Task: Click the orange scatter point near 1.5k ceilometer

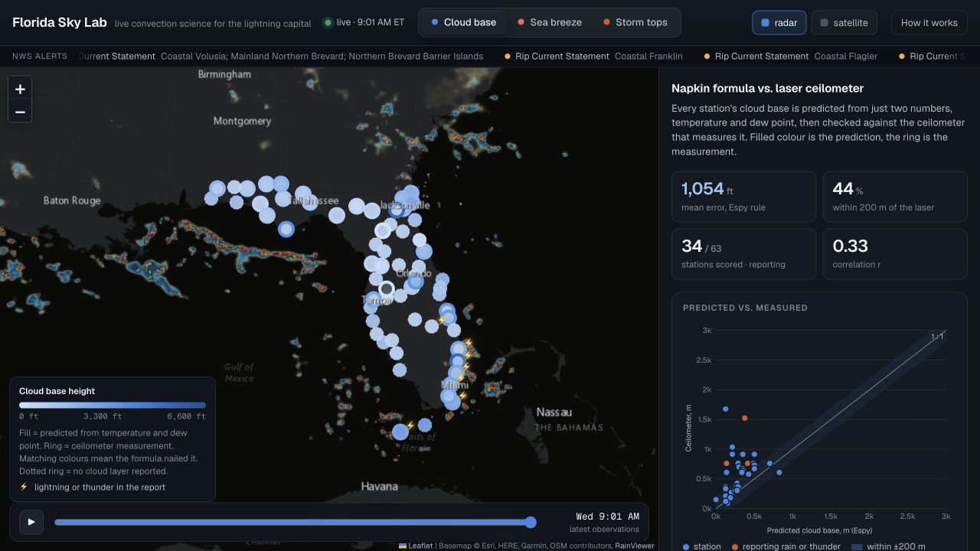Action: coord(744,418)
